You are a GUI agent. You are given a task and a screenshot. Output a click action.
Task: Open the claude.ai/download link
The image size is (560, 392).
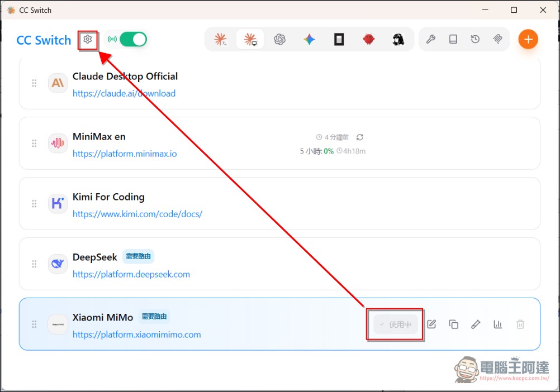point(124,93)
